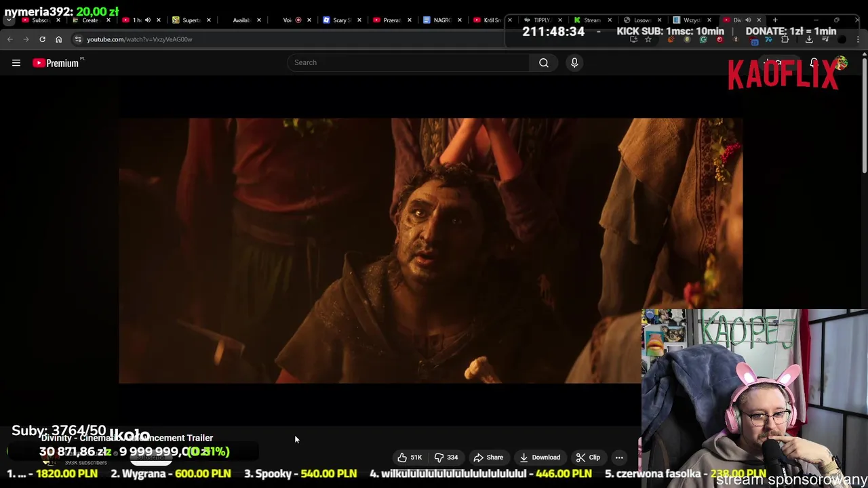The width and height of the screenshot is (868, 488).
Task: Click the green G extension icon
Action: [x=703, y=39]
